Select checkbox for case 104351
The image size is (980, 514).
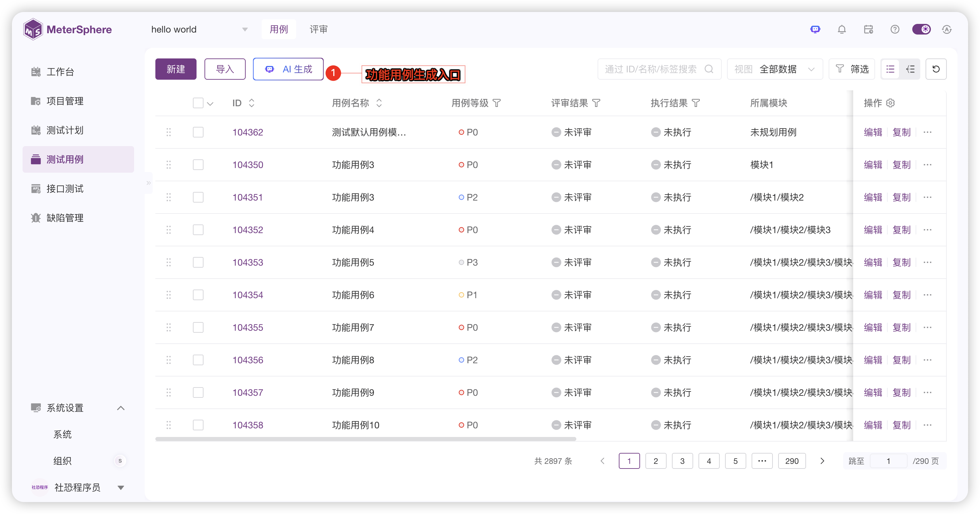point(198,198)
